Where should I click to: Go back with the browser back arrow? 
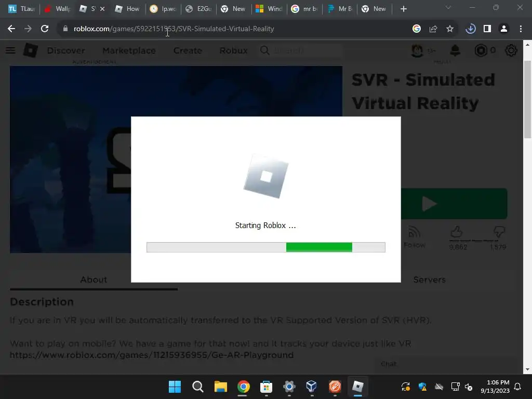pyautogui.click(x=11, y=29)
